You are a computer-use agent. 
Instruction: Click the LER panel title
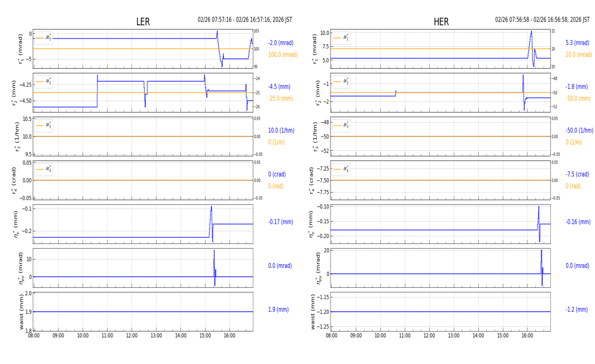coord(143,22)
